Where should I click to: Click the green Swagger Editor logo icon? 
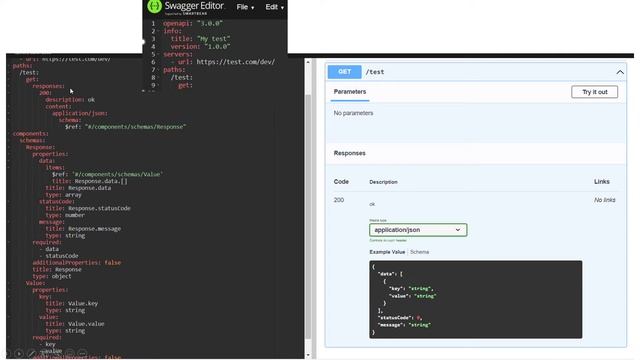154,6
